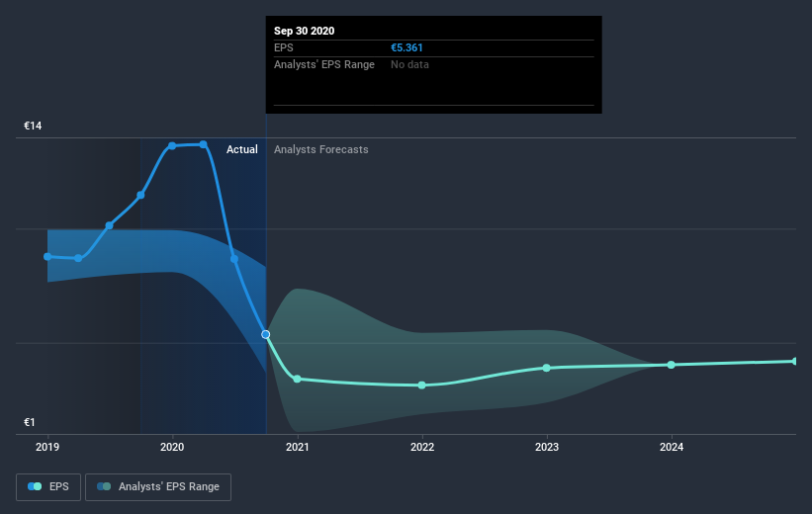Click the 'Actual' label
The height and width of the screenshot is (514, 812).
(x=242, y=149)
